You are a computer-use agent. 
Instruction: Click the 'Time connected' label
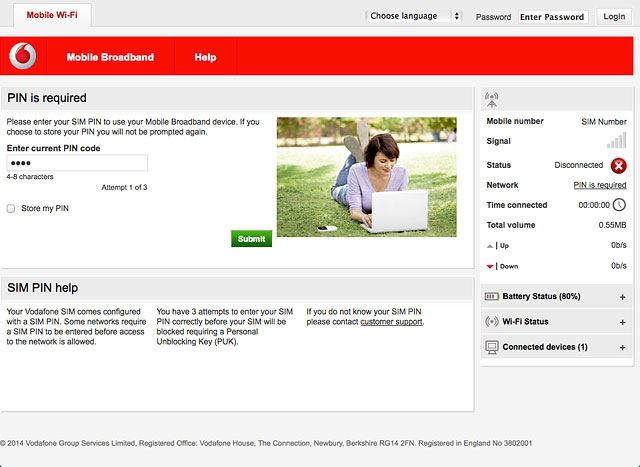pos(517,205)
